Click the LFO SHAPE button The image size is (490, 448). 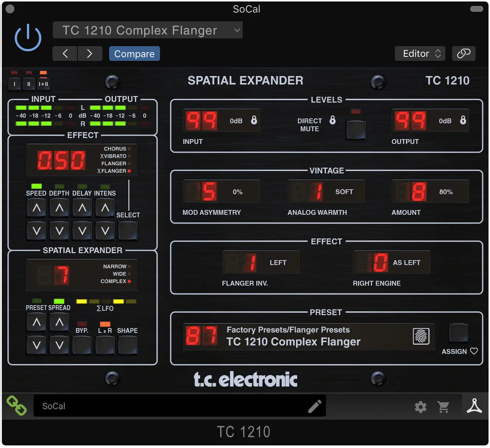[x=128, y=345]
